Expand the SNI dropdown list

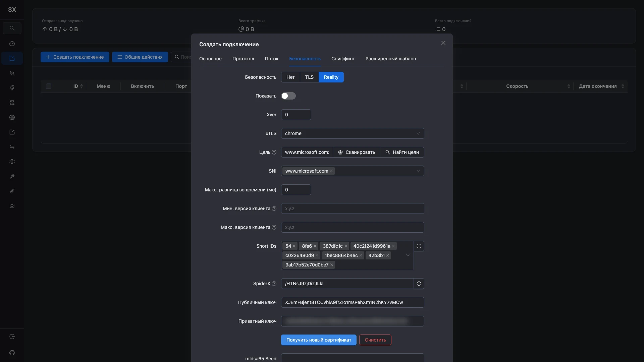[418, 171]
